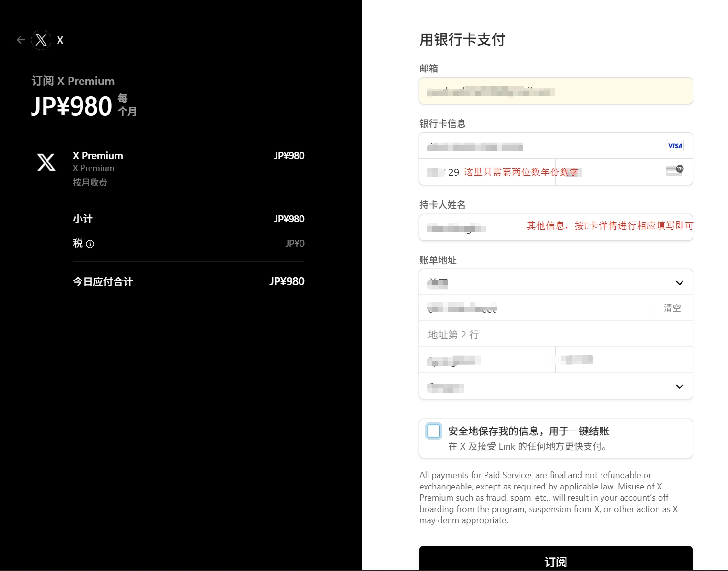Viewport: 728px width, 571px height.
Task: Open the tax info tooltip icon
Action: [90, 244]
